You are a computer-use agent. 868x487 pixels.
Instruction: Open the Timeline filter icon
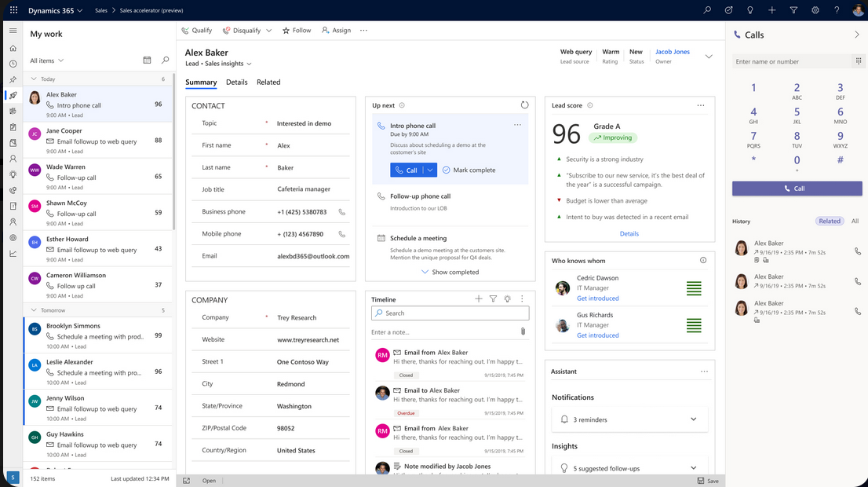[x=493, y=299]
